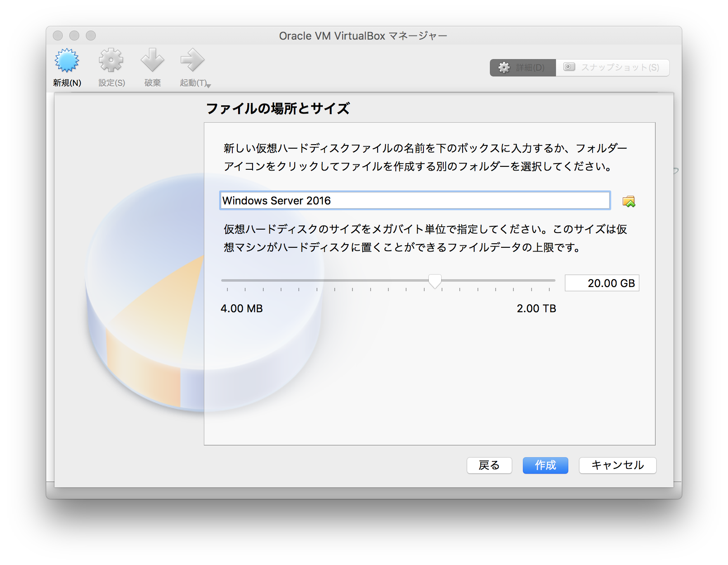Open the Settings (設定) gear icon
This screenshot has width=728, height=565.
pos(111,61)
